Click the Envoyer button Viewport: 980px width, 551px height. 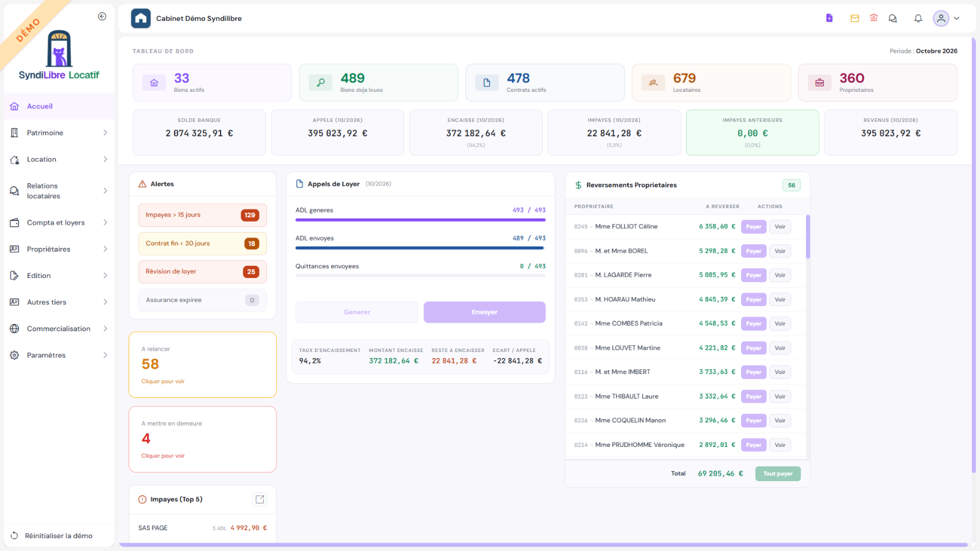(484, 312)
